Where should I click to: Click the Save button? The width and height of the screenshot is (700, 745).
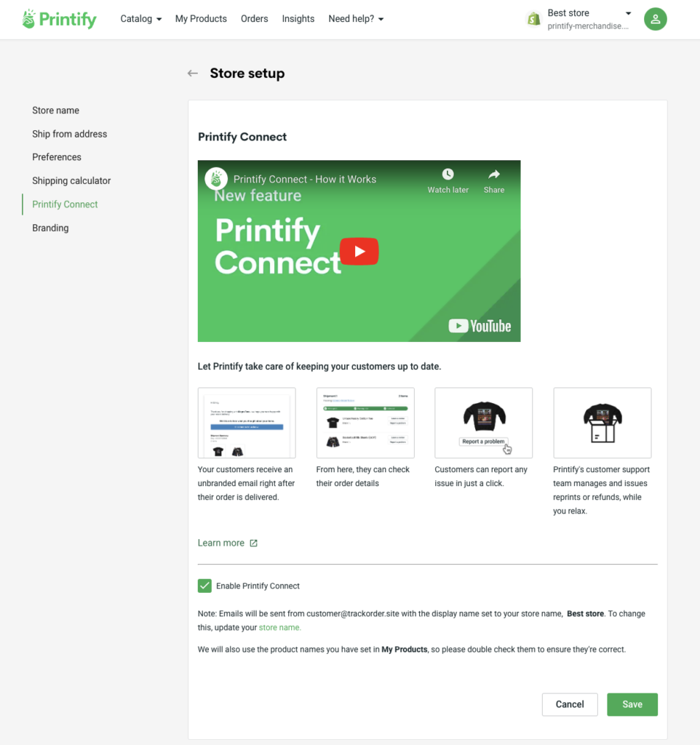tap(632, 704)
